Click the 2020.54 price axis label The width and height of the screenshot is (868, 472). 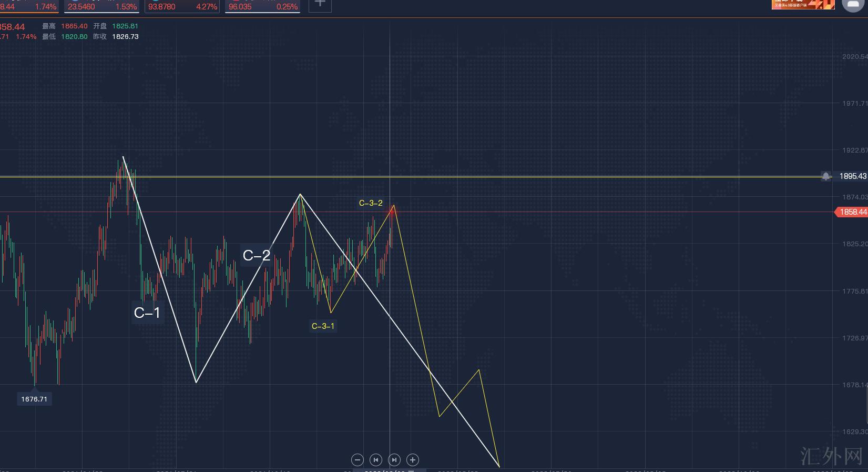click(x=854, y=56)
